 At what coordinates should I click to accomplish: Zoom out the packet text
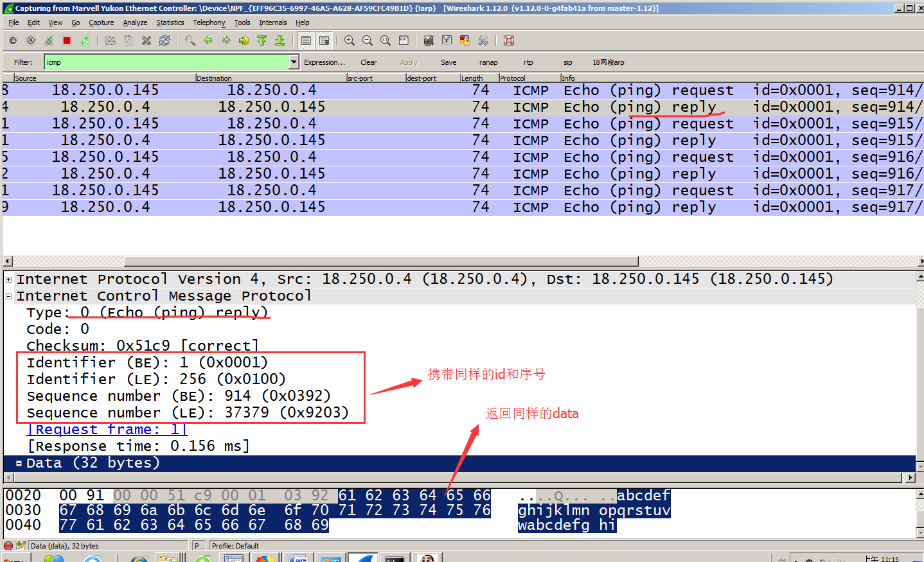[368, 40]
